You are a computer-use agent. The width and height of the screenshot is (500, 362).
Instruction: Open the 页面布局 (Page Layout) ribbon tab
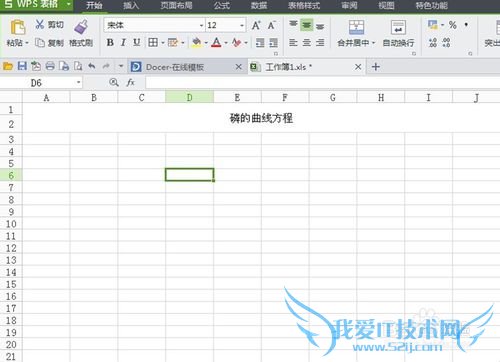tap(176, 5)
